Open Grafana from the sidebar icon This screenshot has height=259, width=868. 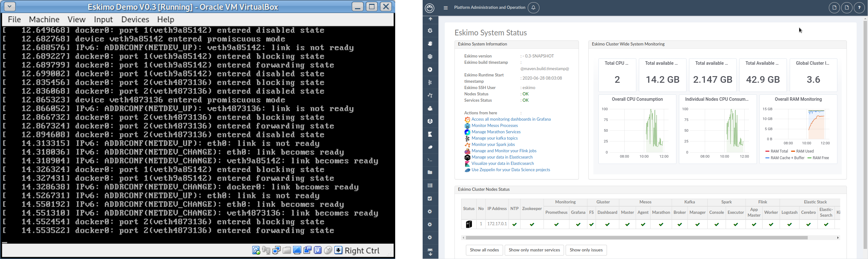click(430, 31)
